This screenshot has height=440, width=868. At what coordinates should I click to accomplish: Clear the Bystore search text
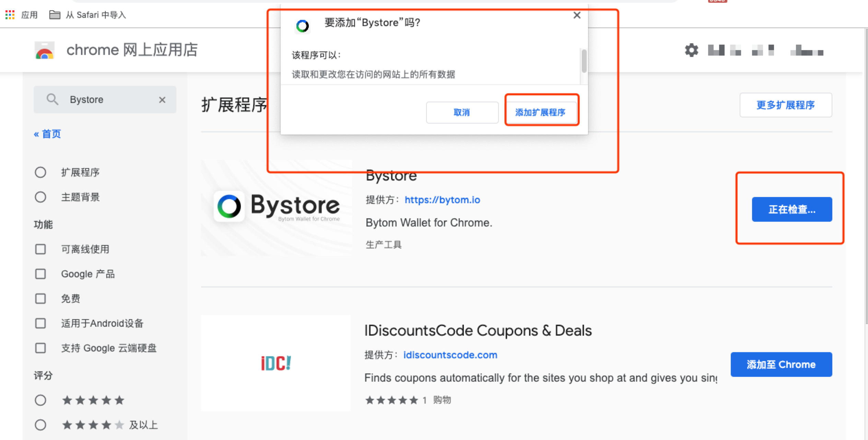pyautogui.click(x=162, y=100)
